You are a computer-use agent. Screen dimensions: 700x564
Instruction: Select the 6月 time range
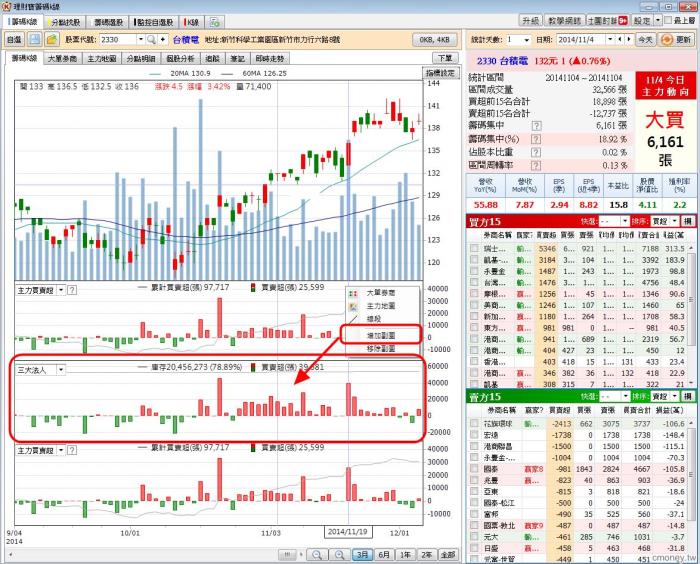point(384,555)
